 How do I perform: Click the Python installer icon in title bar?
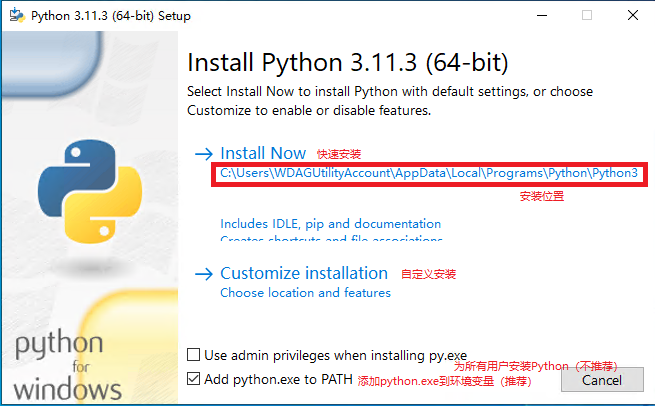coord(17,15)
